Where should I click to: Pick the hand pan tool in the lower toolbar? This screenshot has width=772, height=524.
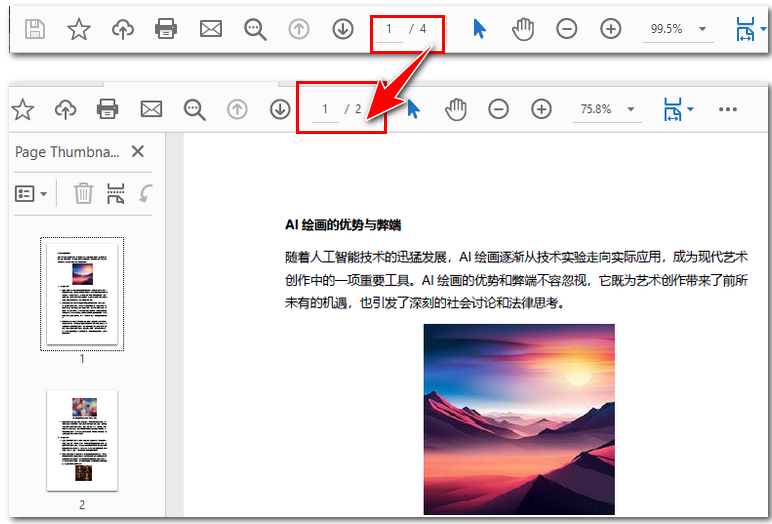(x=456, y=109)
